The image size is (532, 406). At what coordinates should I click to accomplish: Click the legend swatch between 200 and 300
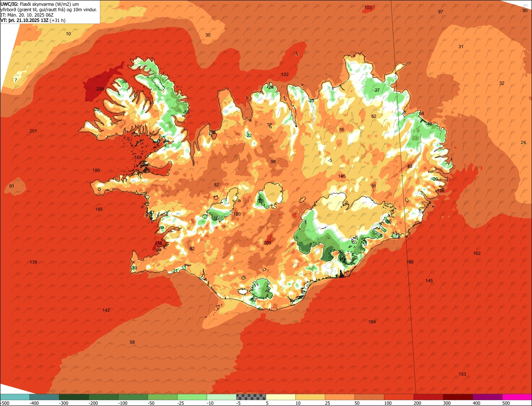[428, 397]
